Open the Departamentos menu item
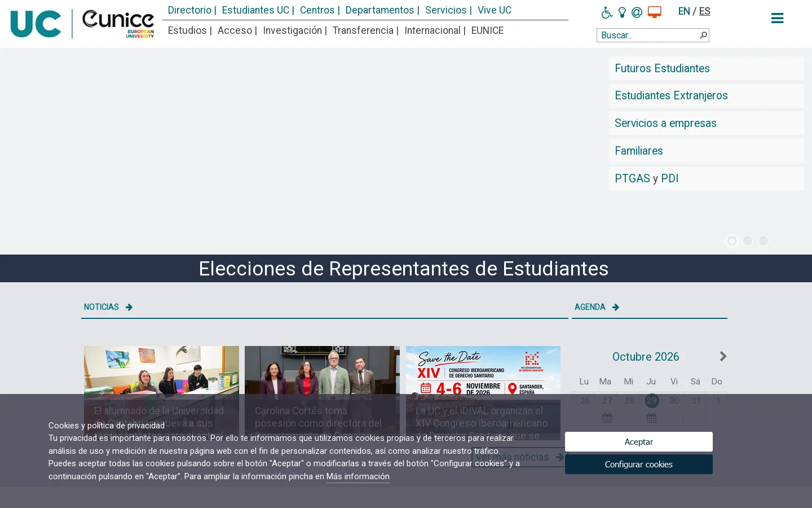The width and height of the screenshot is (812, 508). pos(379,10)
